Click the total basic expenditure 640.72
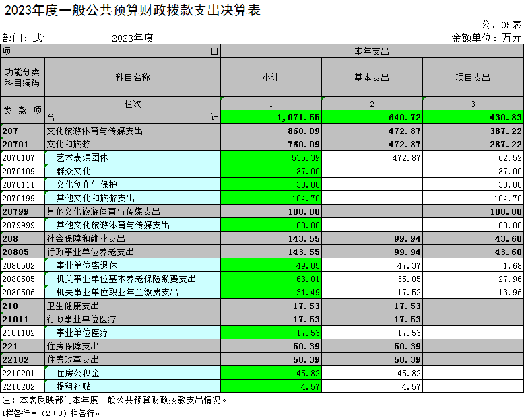 pyautogui.click(x=372, y=117)
